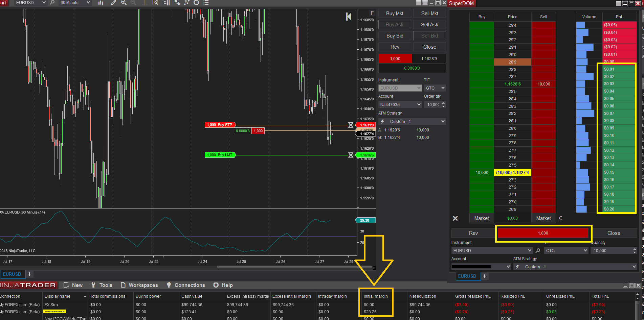This screenshot has height=320, width=644.
Task: Click SuperDOM red 1,000 position box
Action: (x=543, y=233)
